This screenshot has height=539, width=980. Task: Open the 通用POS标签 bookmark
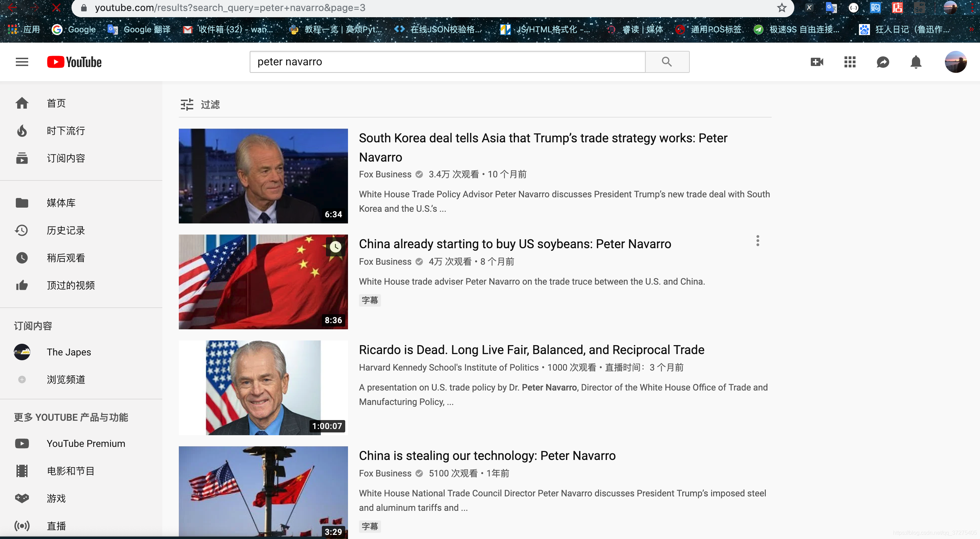click(708, 29)
